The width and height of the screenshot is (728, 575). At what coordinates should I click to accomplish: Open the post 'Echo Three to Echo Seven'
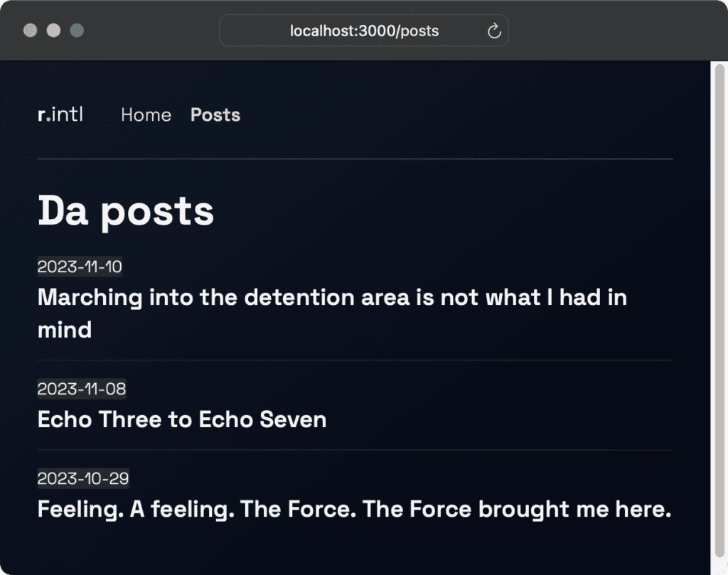[x=181, y=419]
